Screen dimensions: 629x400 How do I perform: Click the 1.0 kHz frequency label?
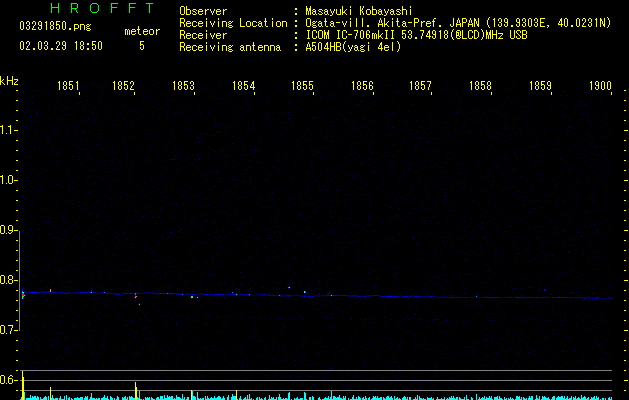[8, 180]
